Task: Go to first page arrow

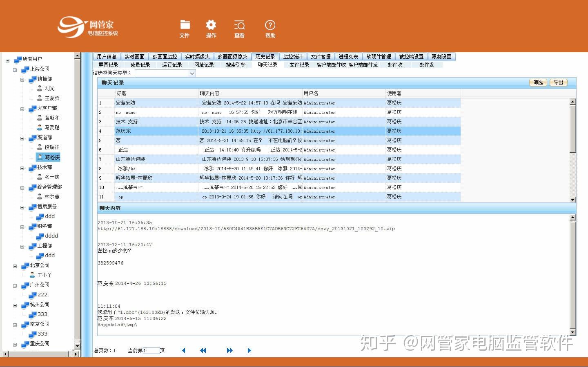Action: point(183,350)
